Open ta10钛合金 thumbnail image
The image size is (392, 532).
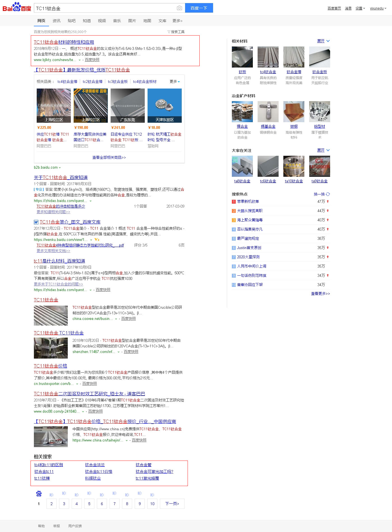[294, 166]
